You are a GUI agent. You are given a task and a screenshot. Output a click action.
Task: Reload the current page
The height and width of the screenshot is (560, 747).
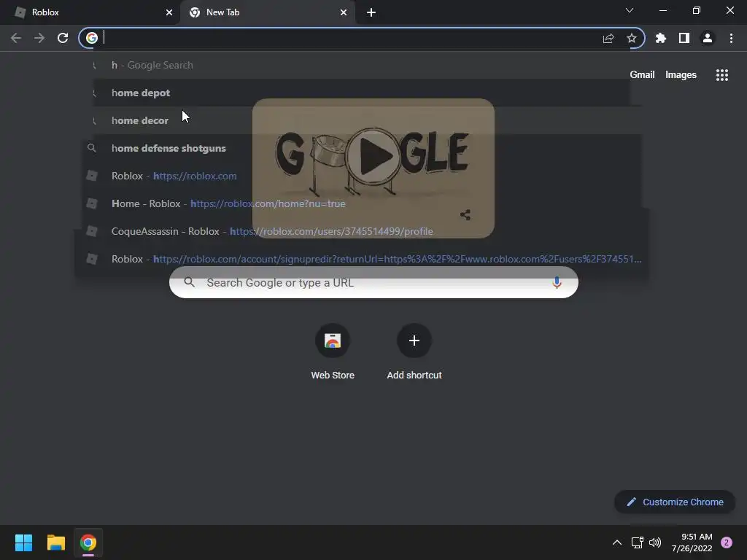pyautogui.click(x=63, y=38)
